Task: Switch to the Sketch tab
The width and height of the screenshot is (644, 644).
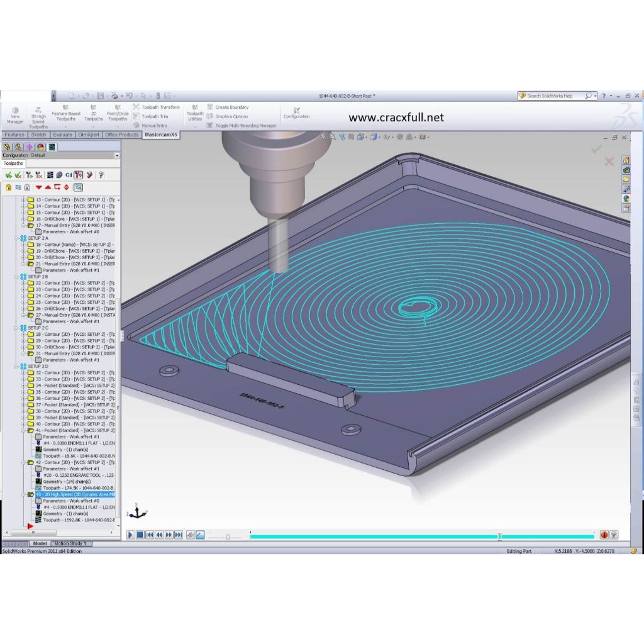Action: (38, 135)
